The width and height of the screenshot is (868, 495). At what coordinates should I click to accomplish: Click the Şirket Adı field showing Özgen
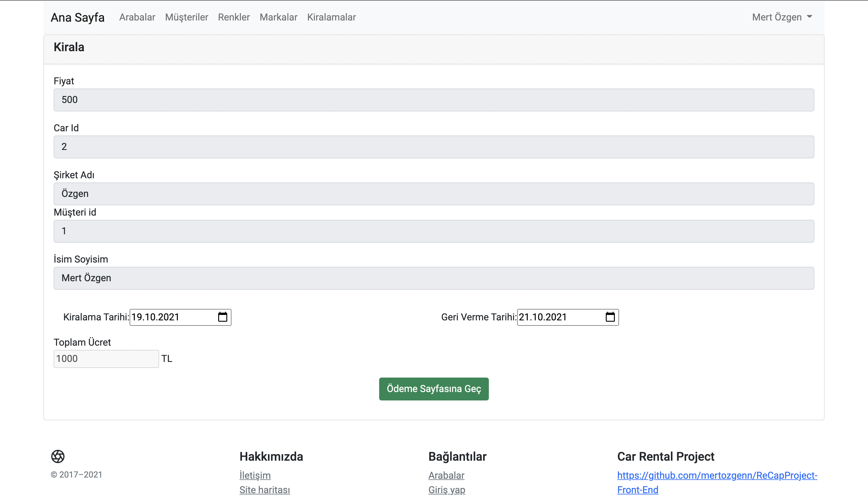[x=434, y=194]
